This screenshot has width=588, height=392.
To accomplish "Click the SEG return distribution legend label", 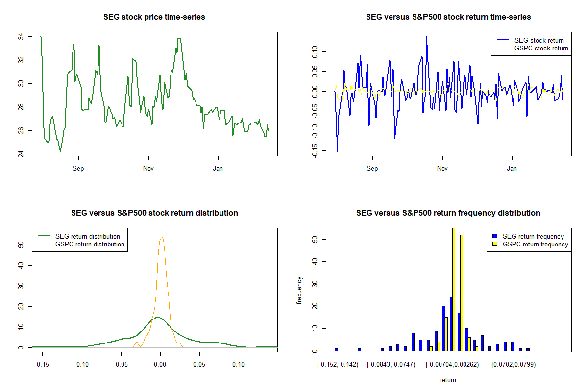I will pos(88,237).
